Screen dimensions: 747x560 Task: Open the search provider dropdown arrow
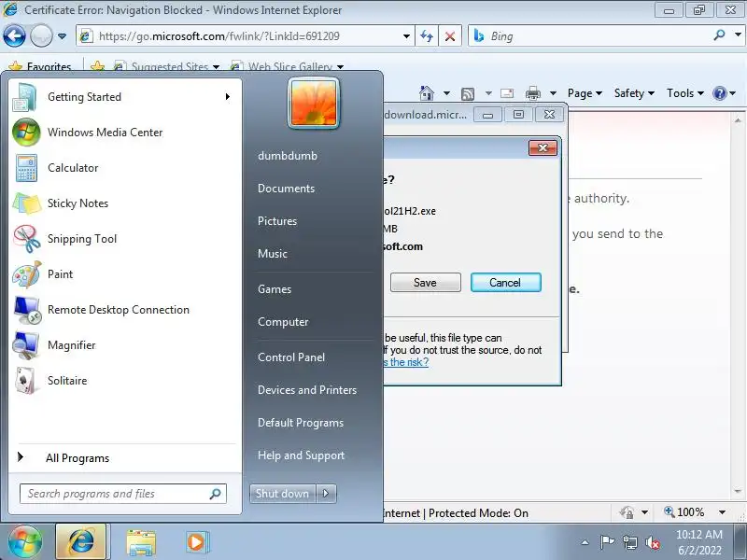tap(738, 35)
